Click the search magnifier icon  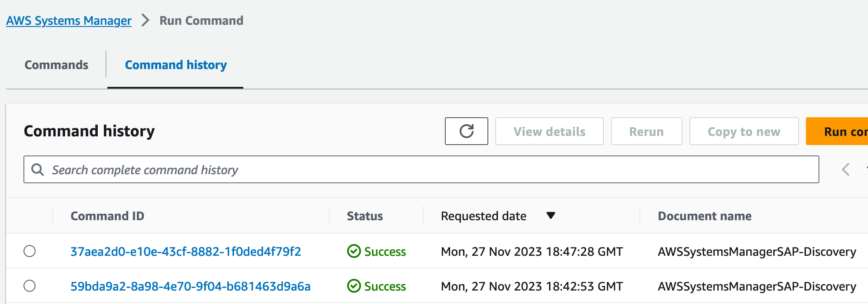[x=38, y=170]
